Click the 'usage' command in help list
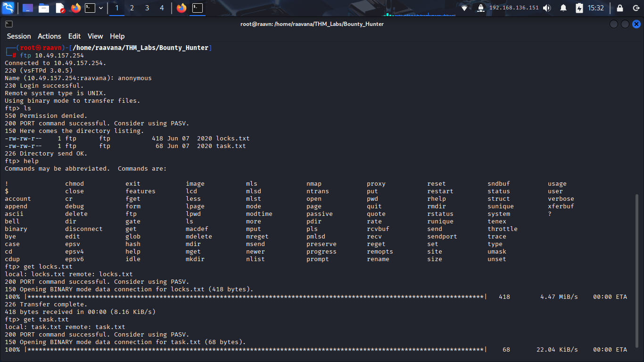The width and height of the screenshot is (644, 362). [557, 184]
